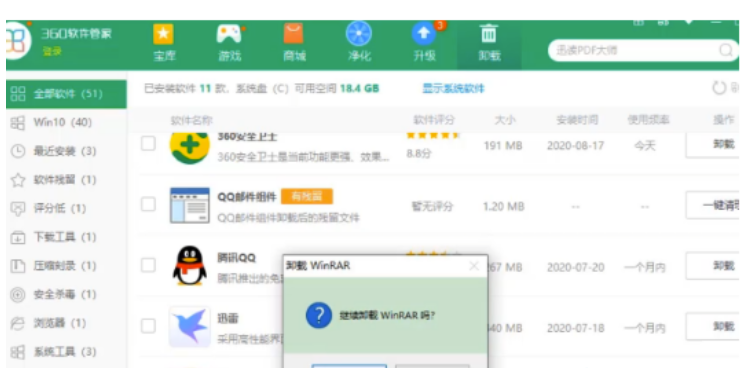
Task: Click the 继续卸载 WinRAR 吗? message
Action: pyautogui.click(x=387, y=316)
